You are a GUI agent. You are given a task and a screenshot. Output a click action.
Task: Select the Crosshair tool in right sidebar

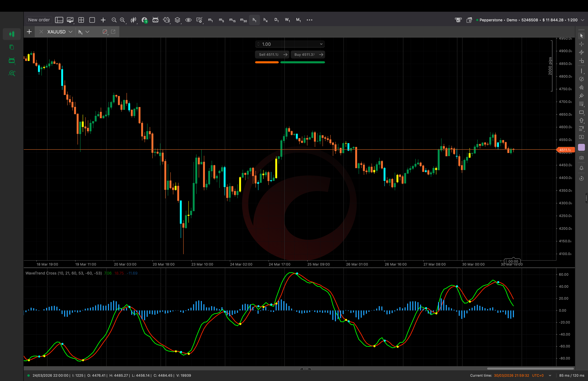(582, 44)
